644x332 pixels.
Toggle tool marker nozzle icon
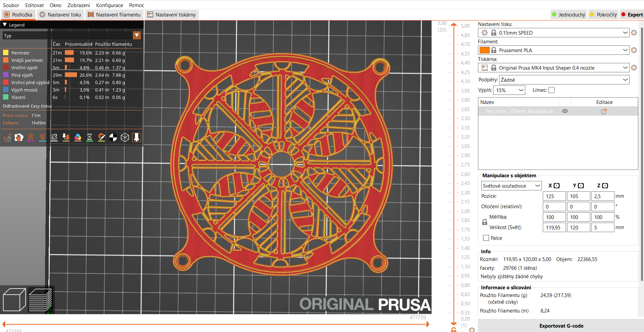pos(136,137)
